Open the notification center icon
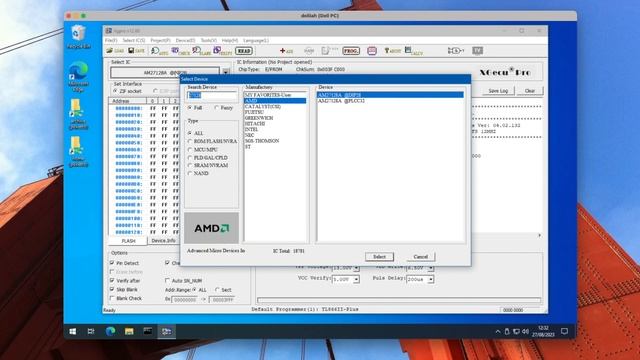 tap(564, 331)
